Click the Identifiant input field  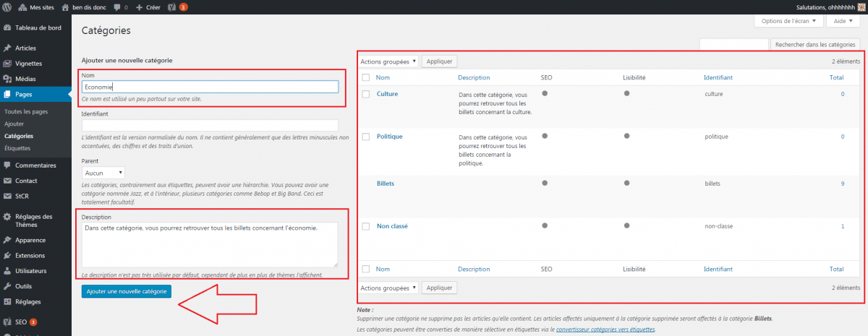click(x=210, y=126)
